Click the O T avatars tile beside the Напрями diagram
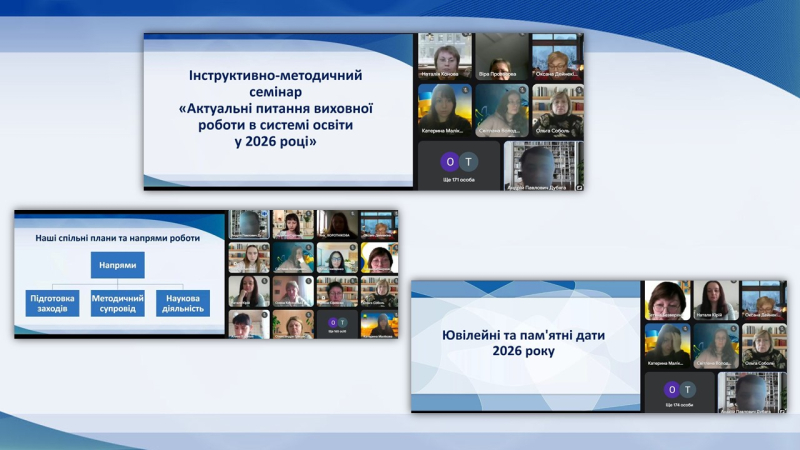Viewport: 800px width, 450px height. click(338, 322)
